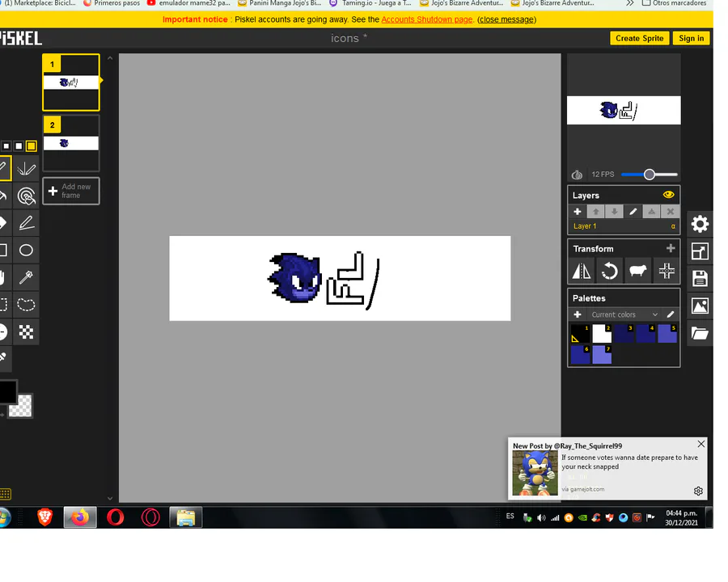
Task: Move Layer 1 down with the down arrow
Action: click(614, 212)
